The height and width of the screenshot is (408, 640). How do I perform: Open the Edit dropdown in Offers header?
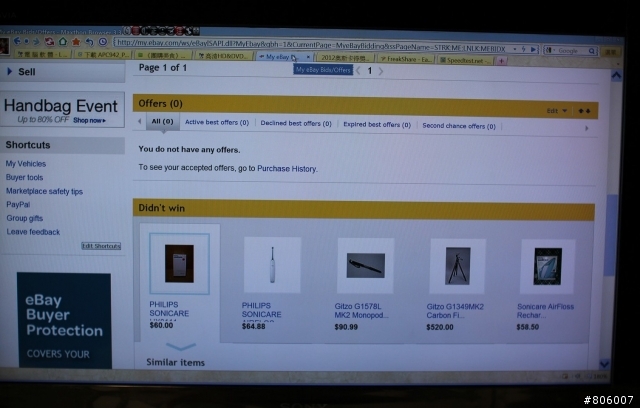click(x=557, y=111)
